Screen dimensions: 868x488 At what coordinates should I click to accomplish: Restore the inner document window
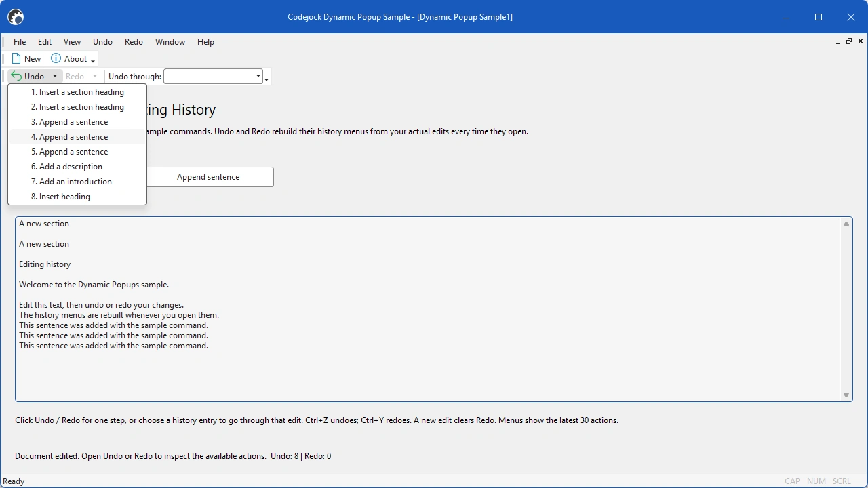(849, 41)
